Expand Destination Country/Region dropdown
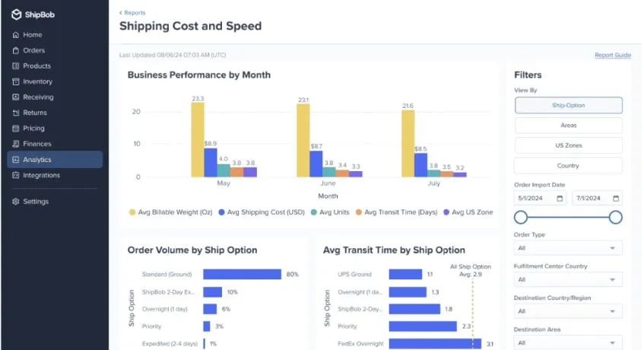The width and height of the screenshot is (644, 350). coord(568,311)
